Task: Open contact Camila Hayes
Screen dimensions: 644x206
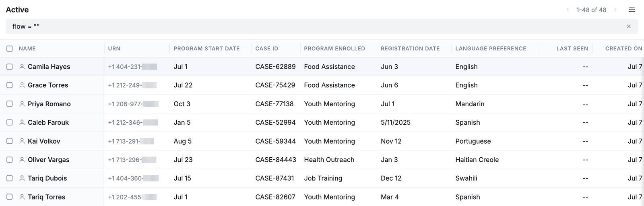Action: (49, 67)
